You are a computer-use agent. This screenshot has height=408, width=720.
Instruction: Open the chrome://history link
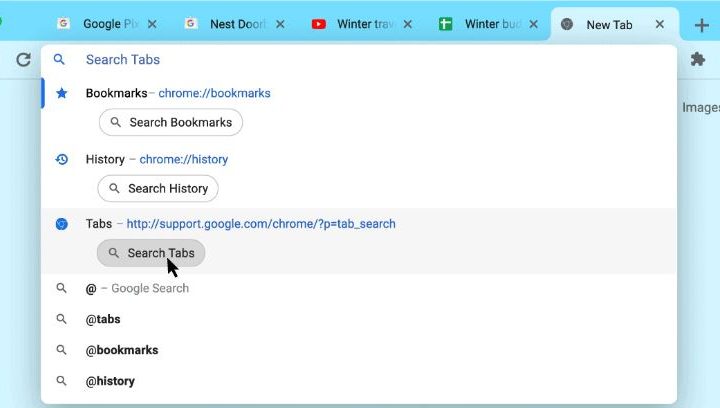(184, 159)
